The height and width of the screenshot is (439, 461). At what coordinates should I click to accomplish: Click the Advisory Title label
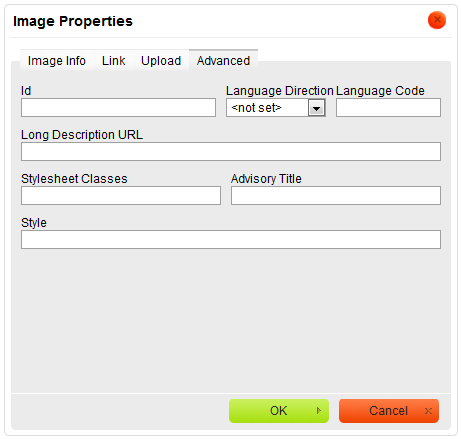click(266, 179)
